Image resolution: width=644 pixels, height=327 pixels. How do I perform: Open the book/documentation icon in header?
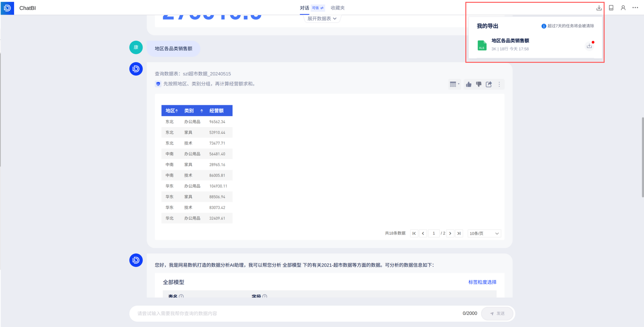pyautogui.click(x=611, y=8)
